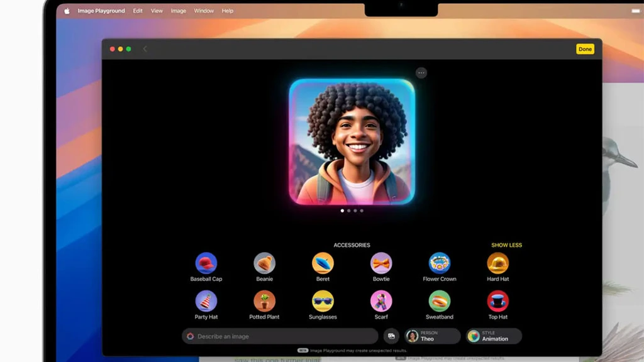Add the Flower Crown accessory
Viewport: 644px width, 362px height.
point(440,263)
